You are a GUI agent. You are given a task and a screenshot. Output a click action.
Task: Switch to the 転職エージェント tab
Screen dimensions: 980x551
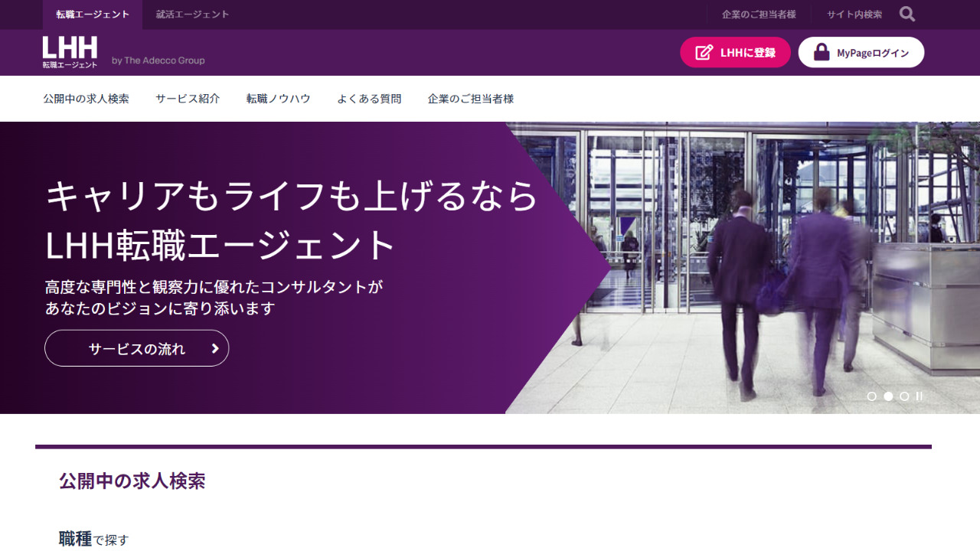[93, 15]
